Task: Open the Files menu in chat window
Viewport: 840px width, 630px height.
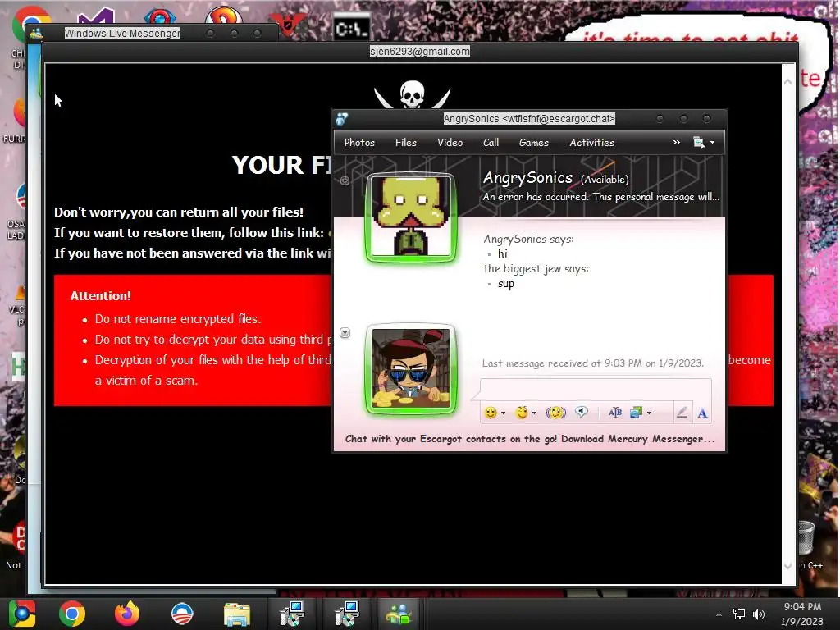Action: pos(405,143)
